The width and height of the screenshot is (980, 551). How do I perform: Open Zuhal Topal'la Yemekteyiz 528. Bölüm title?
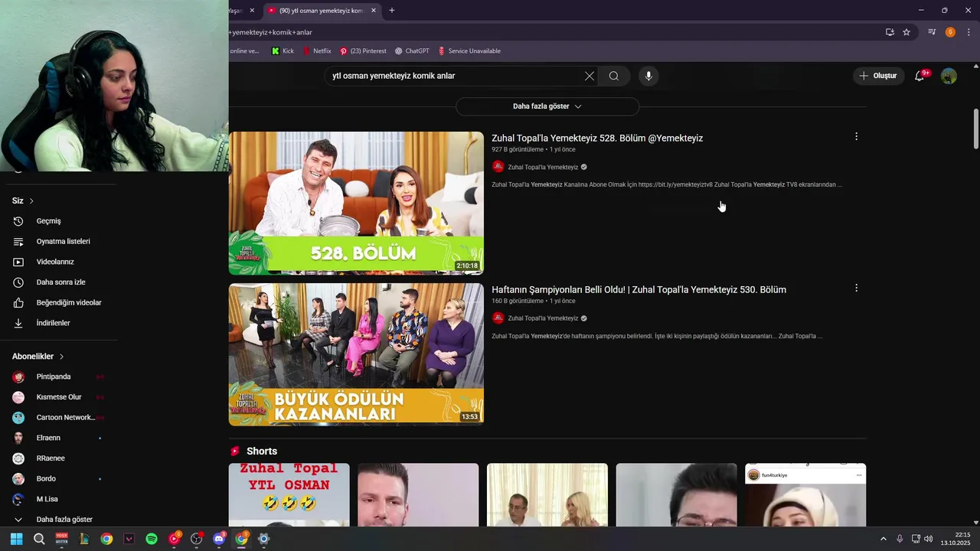click(x=597, y=139)
